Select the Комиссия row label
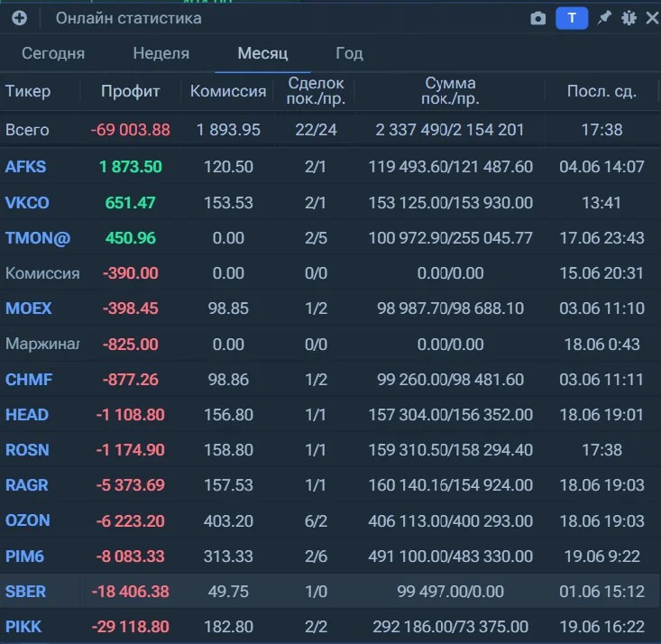 (42, 273)
